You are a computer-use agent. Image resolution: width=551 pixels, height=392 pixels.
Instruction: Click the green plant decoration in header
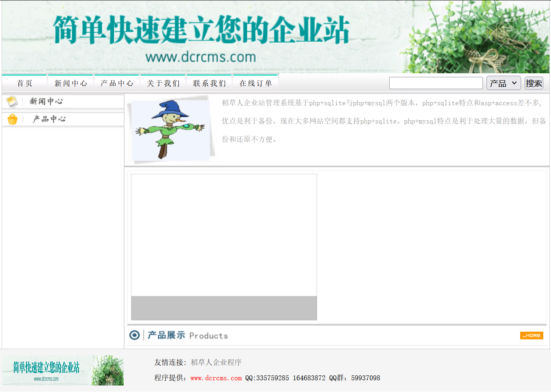tap(478, 37)
